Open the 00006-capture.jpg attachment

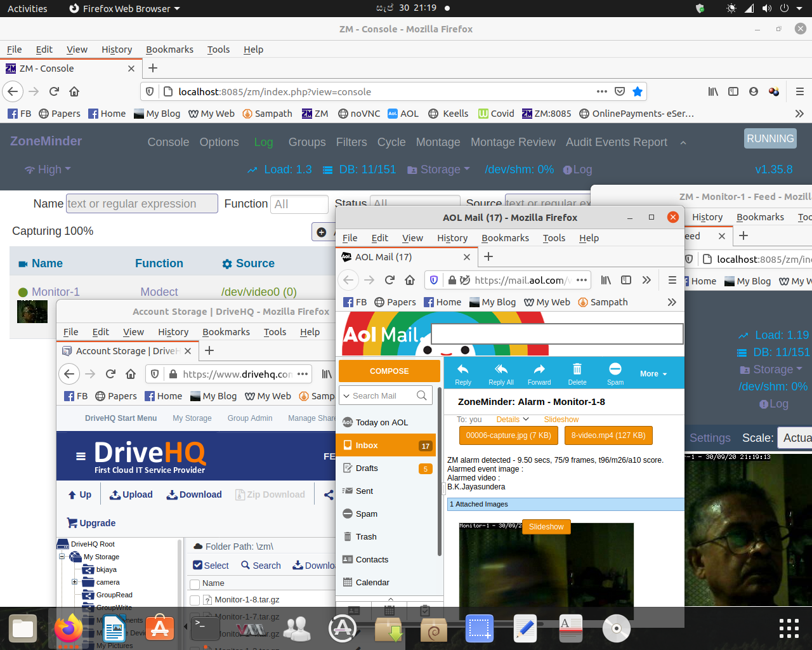pyautogui.click(x=508, y=435)
